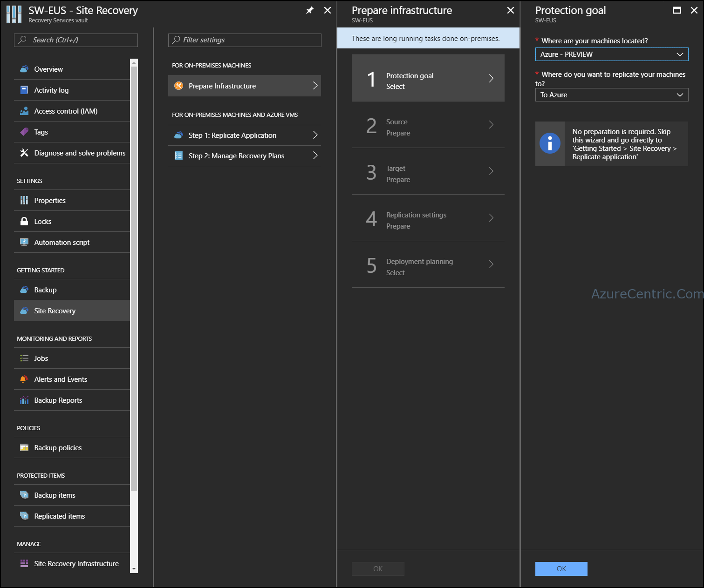Viewport: 704px width, 588px height.
Task: Click the Site Recovery Infrastructure icon
Action: point(24,563)
